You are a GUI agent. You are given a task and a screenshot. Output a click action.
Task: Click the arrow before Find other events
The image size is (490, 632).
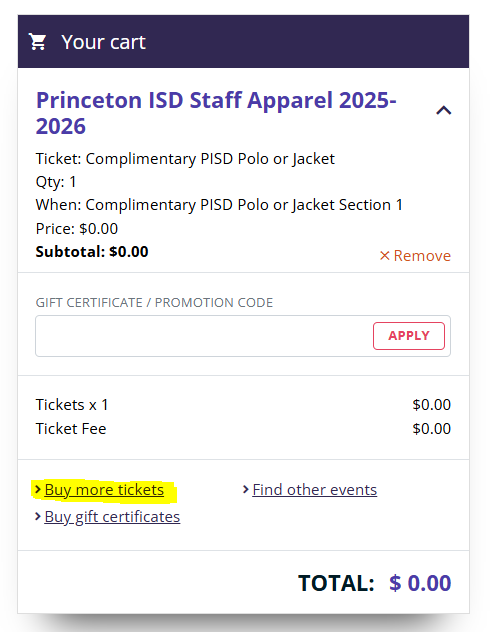click(x=245, y=489)
